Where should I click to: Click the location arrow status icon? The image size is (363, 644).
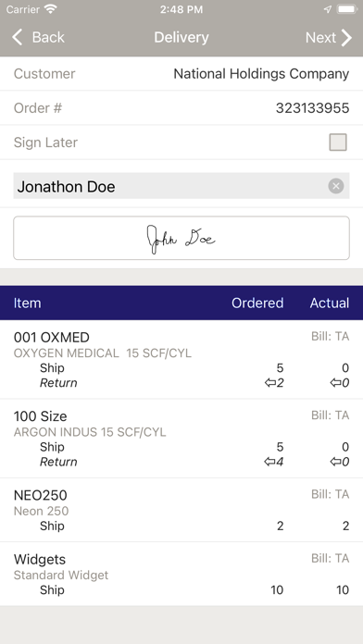[327, 9]
